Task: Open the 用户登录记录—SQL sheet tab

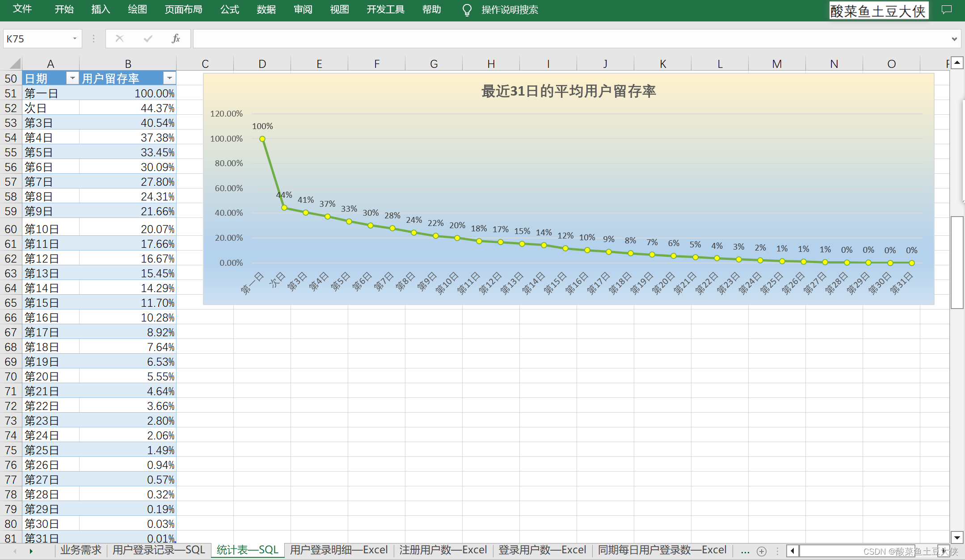Action: click(x=159, y=550)
